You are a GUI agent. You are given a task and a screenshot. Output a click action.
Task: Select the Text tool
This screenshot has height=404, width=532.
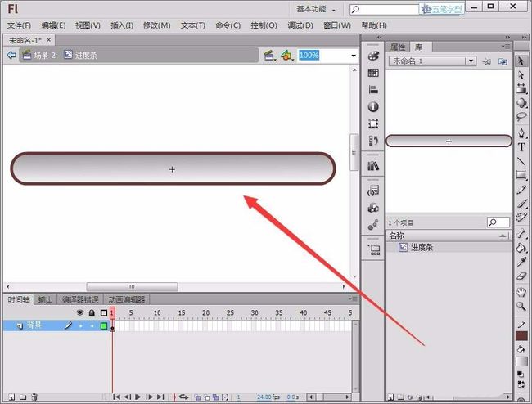click(x=521, y=147)
